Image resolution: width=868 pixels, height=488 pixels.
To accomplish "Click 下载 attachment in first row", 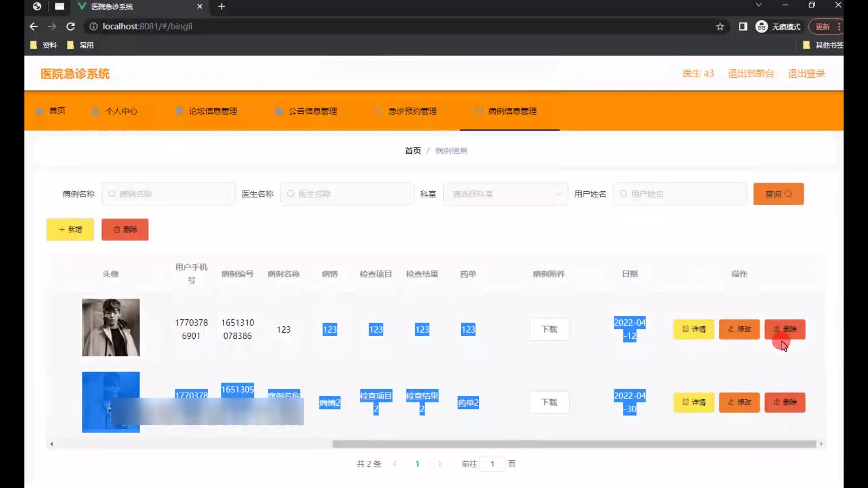I will click(x=549, y=329).
